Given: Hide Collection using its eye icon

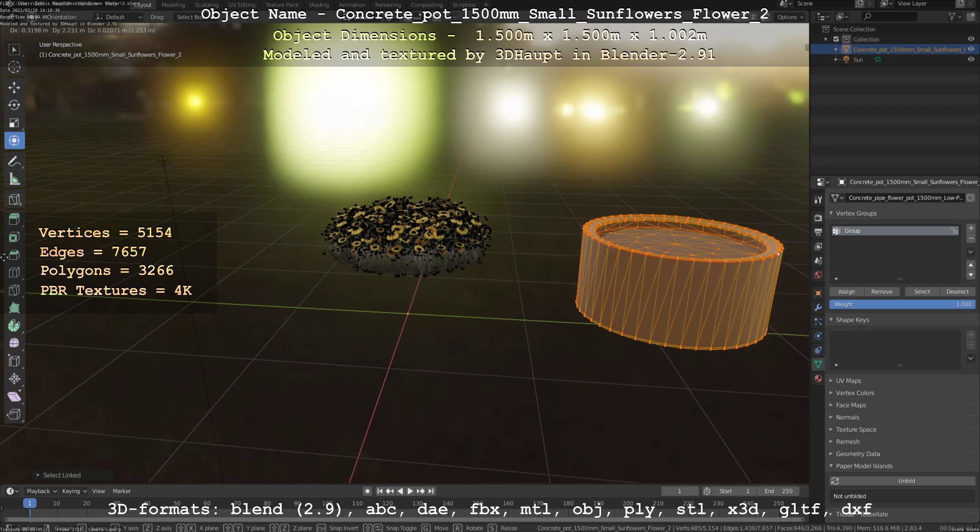Looking at the screenshot, I should pyautogui.click(x=971, y=39).
